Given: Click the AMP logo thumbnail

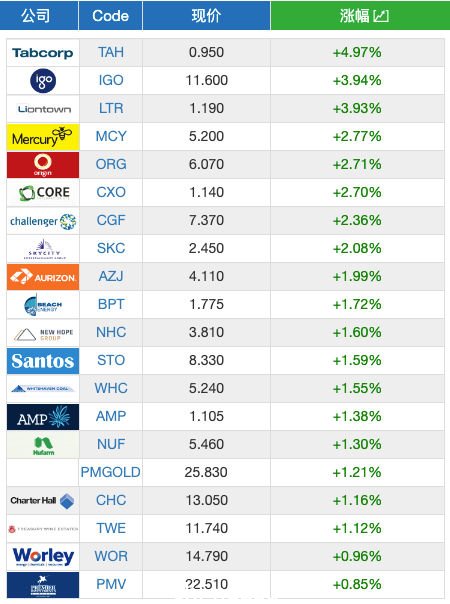Looking at the screenshot, I should (43, 417).
